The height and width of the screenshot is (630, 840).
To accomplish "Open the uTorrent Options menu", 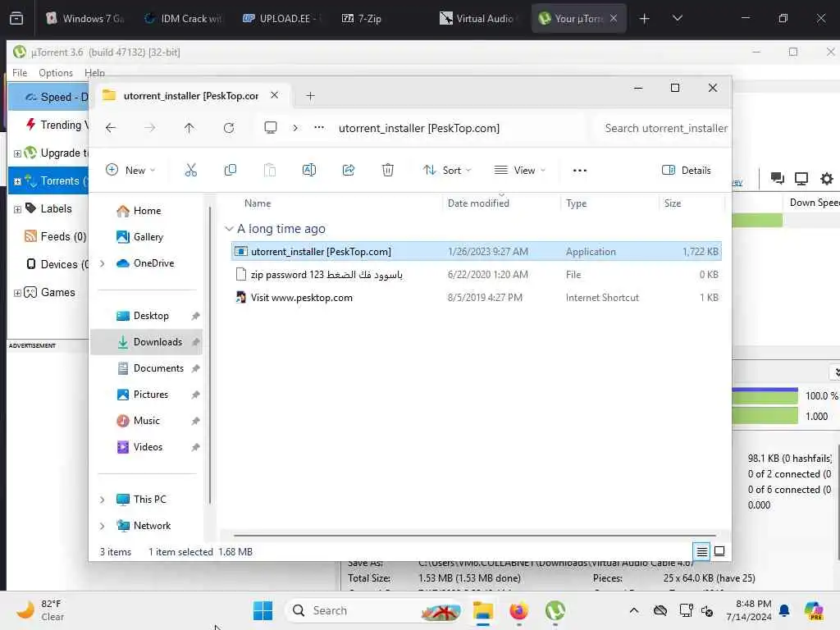I will (56, 72).
